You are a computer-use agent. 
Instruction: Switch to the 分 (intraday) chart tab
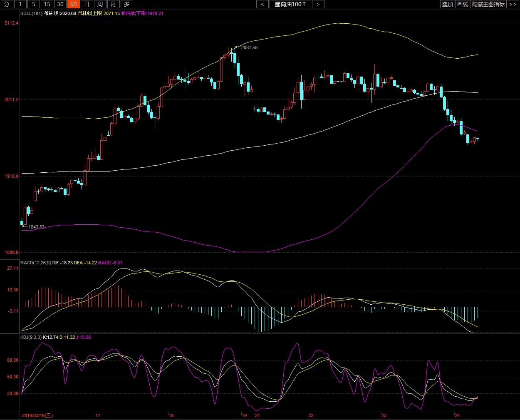pos(7,4)
